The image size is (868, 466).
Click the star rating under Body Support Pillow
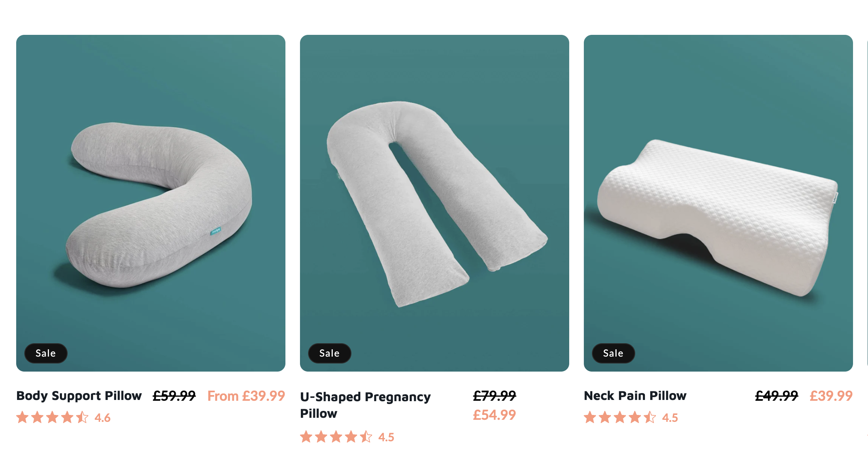[52, 417]
